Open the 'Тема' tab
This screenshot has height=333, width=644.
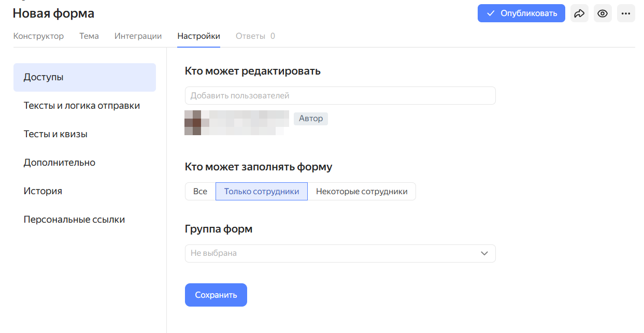click(89, 36)
